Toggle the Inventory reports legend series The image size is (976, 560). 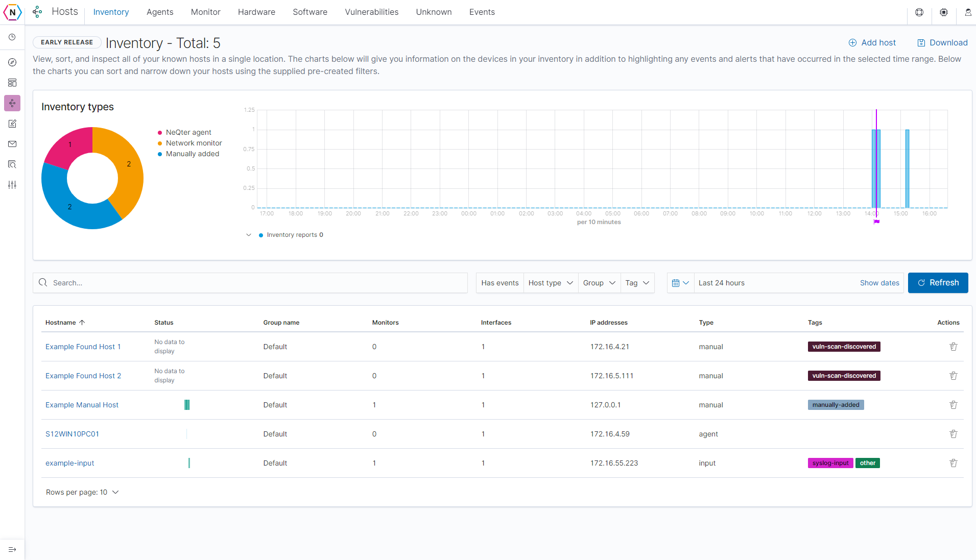[x=291, y=235]
